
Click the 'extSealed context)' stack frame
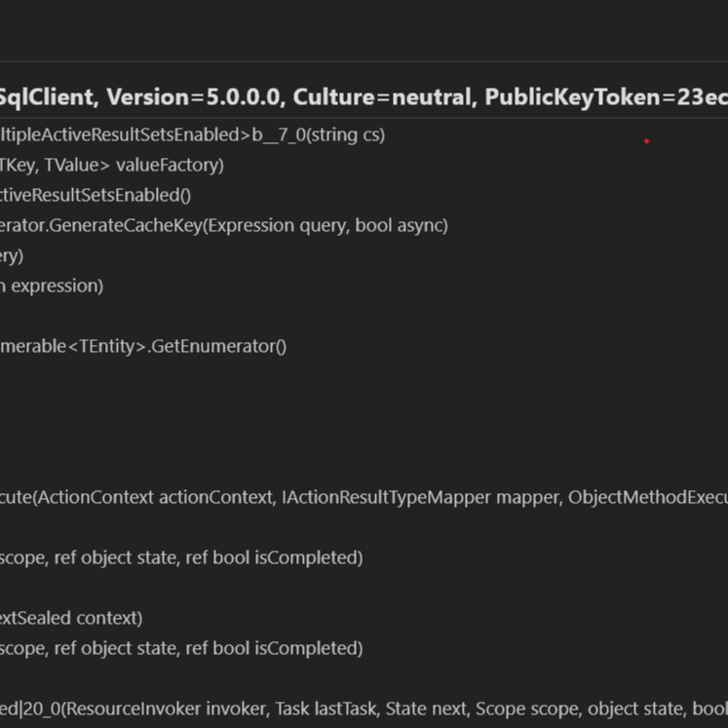[71, 618]
